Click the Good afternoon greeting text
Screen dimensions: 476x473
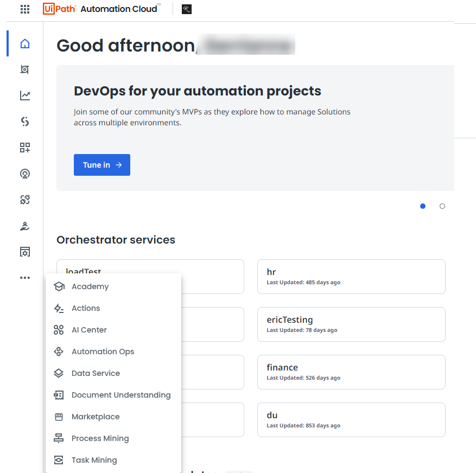126,46
